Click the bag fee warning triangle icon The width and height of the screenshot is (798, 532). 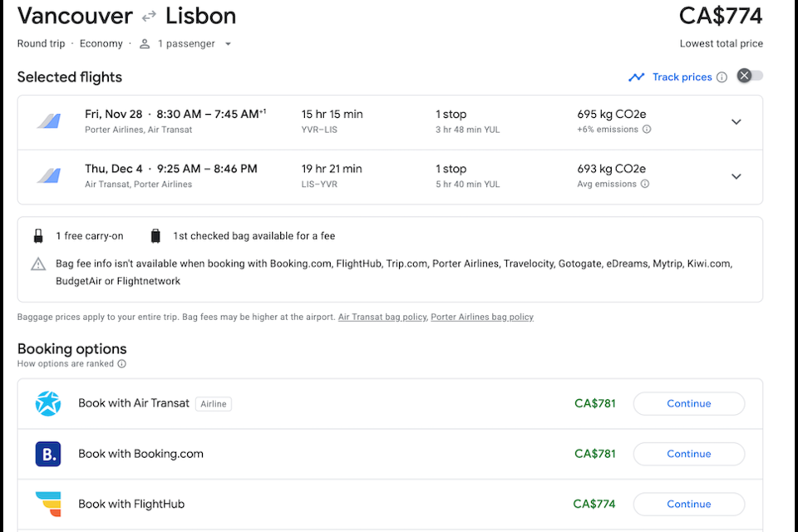pos(38,264)
